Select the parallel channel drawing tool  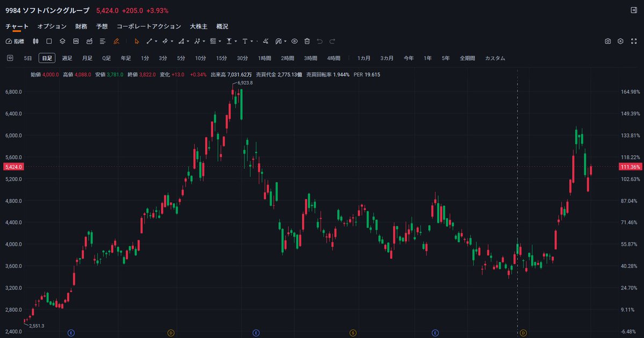coord(165,41)
